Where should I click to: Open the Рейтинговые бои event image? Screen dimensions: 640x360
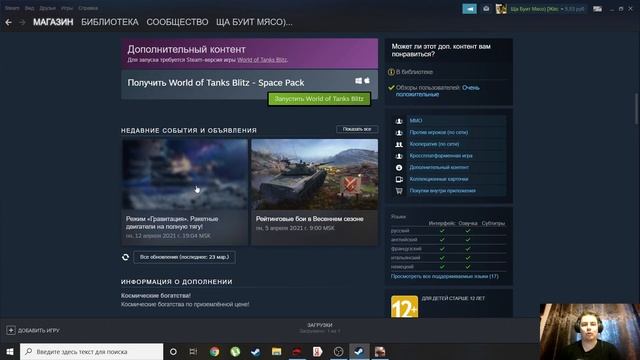coord(314,175)
